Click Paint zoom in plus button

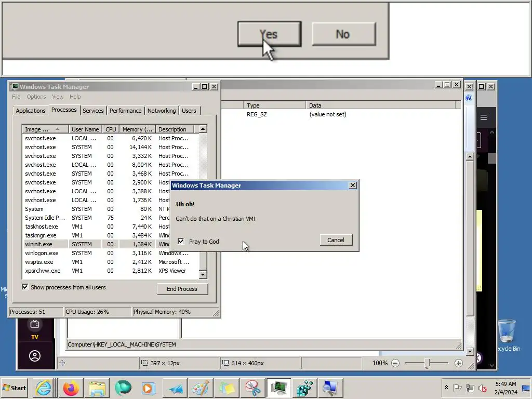click(458, 363)
